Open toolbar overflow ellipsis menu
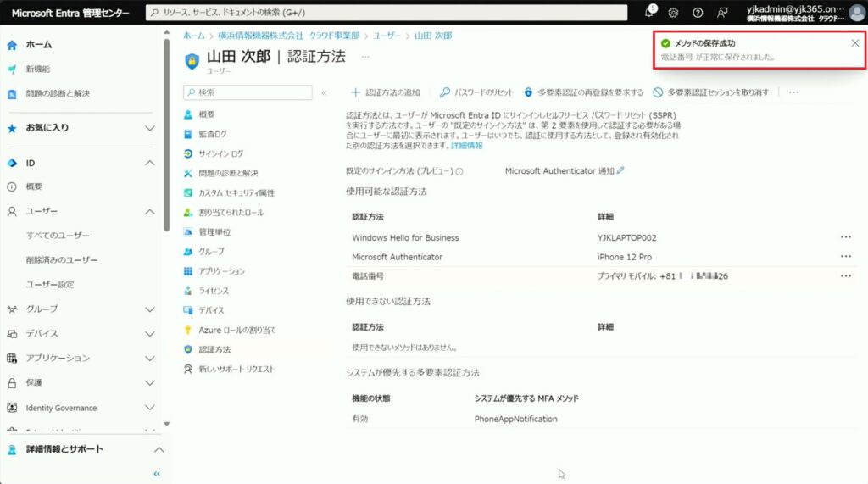Screen dimensions: 868x484 793,92
